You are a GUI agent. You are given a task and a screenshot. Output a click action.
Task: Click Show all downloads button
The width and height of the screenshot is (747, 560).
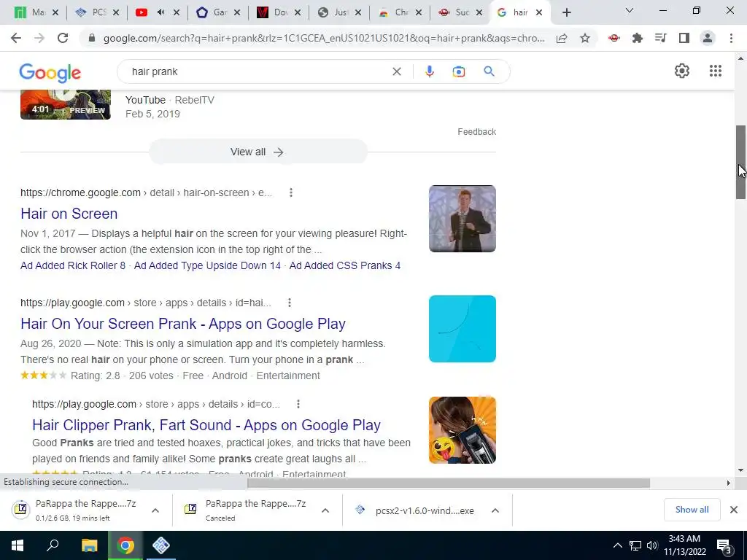692,510
